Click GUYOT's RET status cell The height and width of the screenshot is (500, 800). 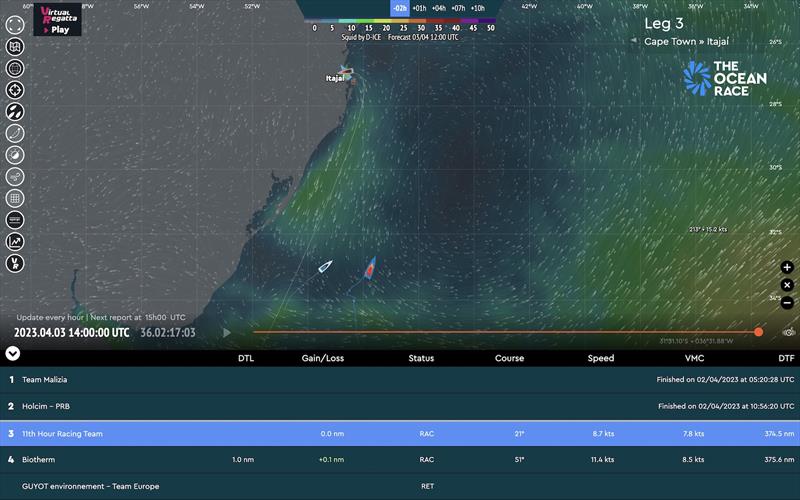(x=428, y=487)
